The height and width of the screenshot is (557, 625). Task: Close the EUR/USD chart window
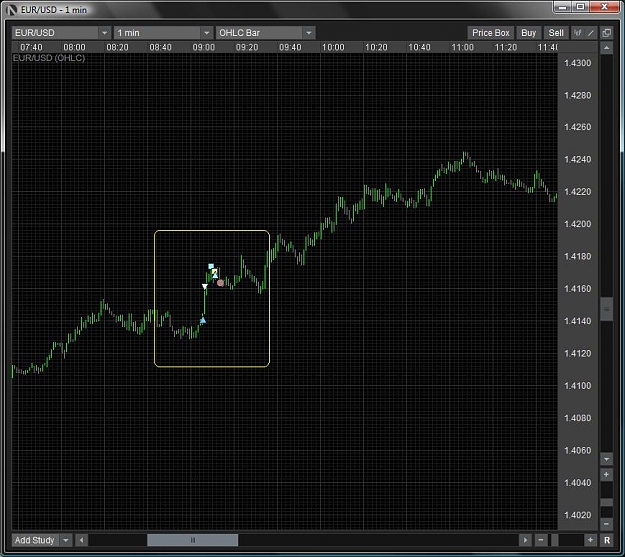(x=604, y=7)
